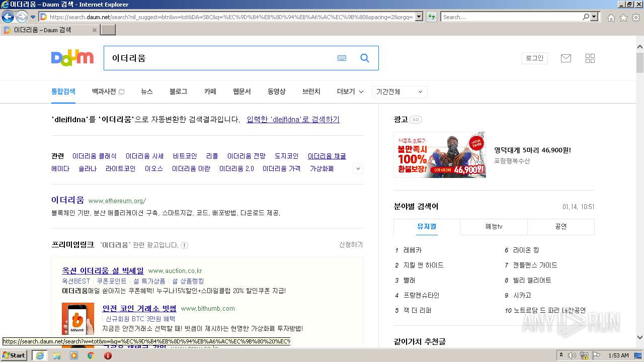The height and width of the screenshot is (362, 644).
Task: Click the Daum logo
Action: coord(72,58)
